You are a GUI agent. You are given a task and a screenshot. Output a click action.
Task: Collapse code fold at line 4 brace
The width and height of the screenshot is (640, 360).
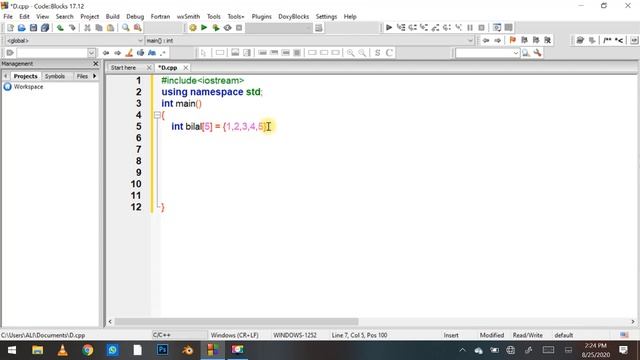point(157,115)
